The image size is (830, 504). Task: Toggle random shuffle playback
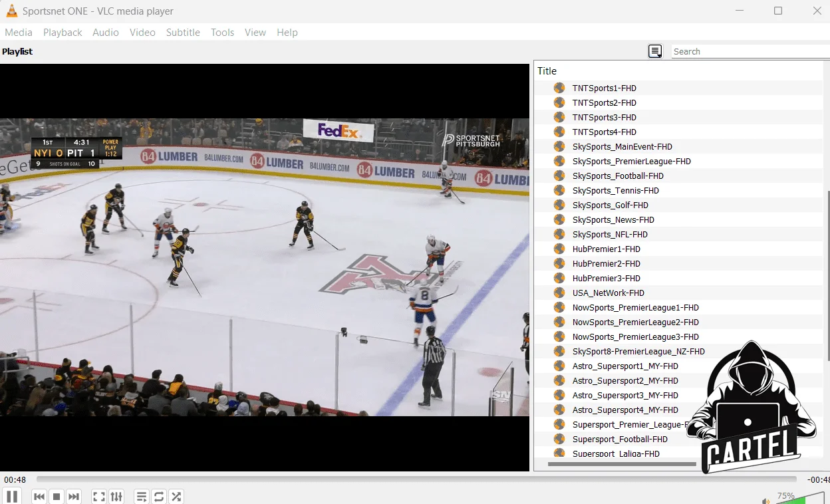(176, 496)
